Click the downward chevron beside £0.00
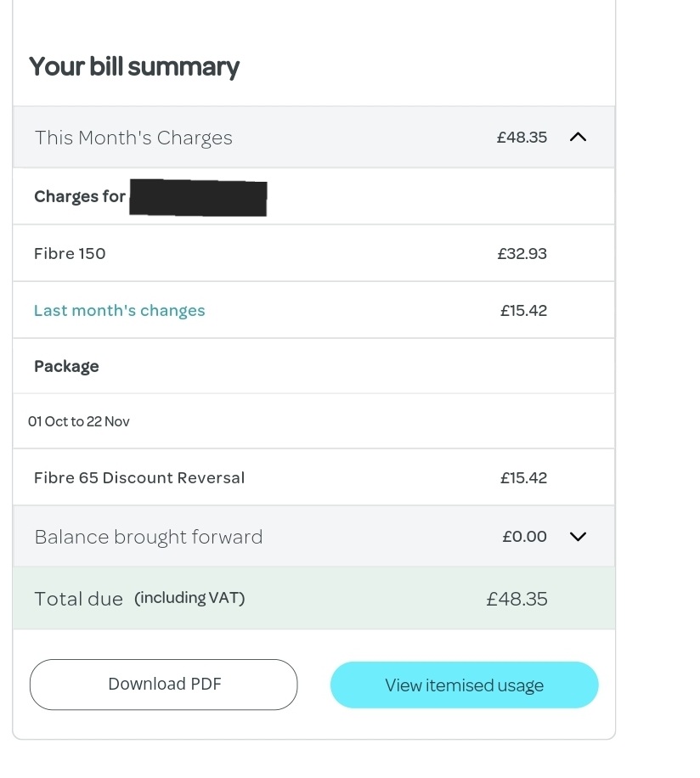700x778 pixels. tap(579, 536)
